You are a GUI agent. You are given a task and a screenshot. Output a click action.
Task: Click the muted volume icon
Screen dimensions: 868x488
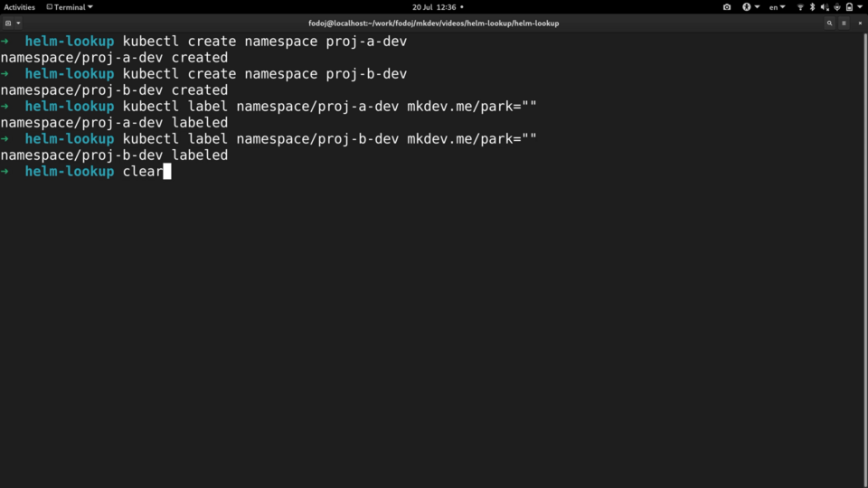coord(824,7)
